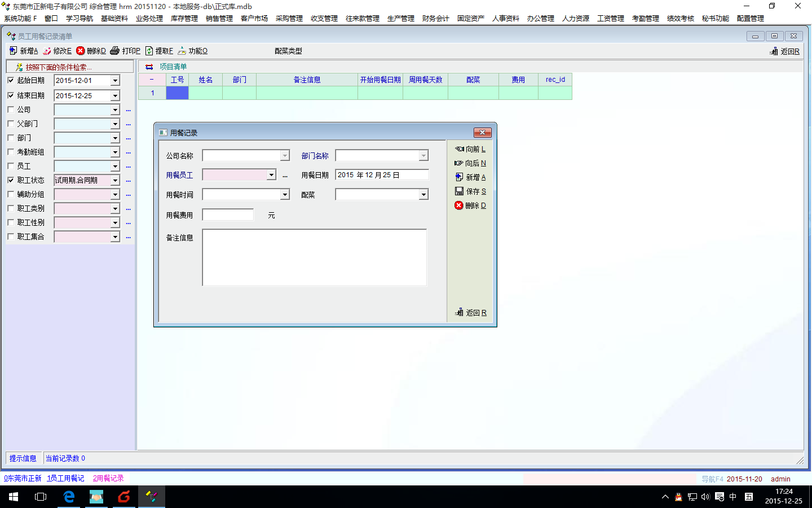812x508 pixels.
Task: Click the 新增A add icon in toolbar
Action: click(14, 51)
